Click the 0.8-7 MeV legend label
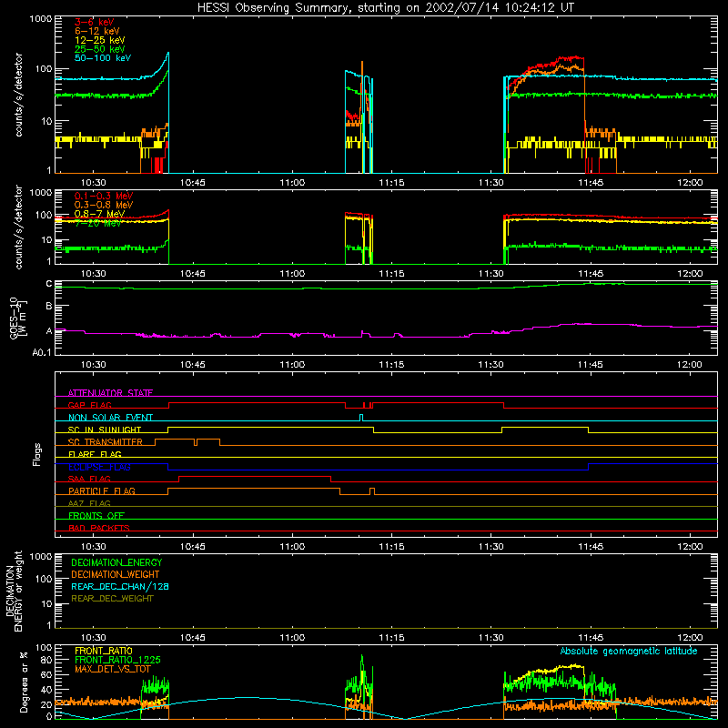Image resolution: width=728 pixels, height=728 pixels. tap(99, 214)
